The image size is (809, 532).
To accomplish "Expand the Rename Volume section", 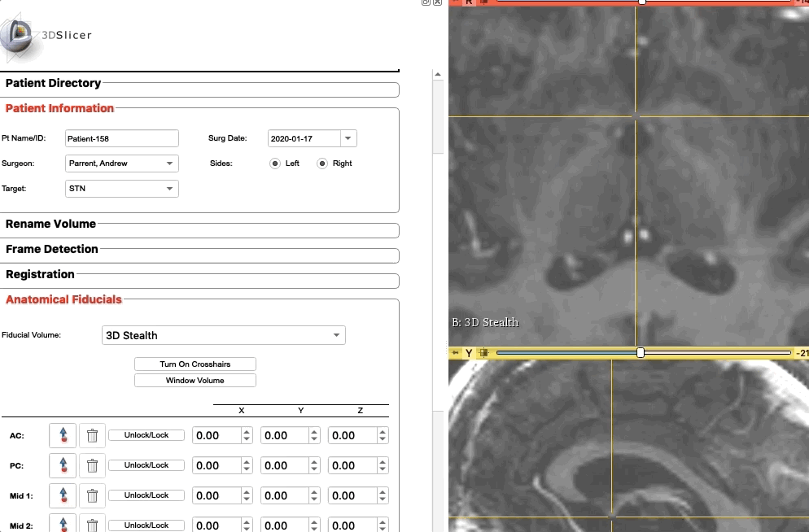I will pos(50,224).
